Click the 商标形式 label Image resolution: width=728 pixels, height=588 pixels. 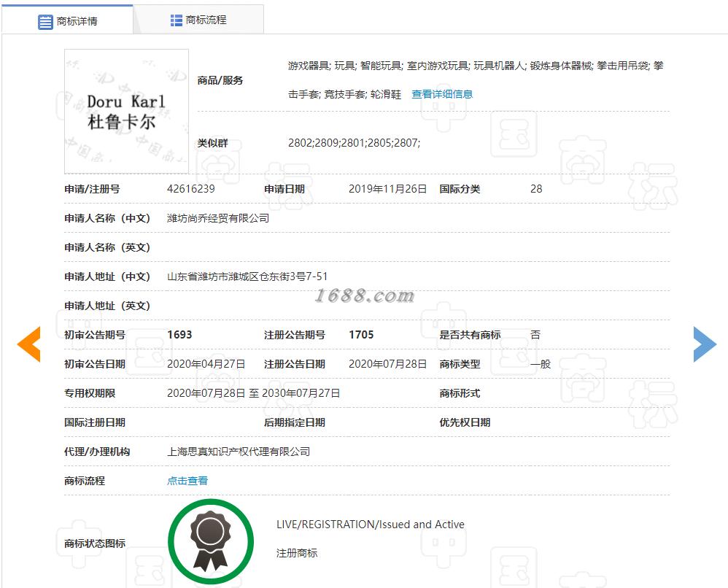click(x=460, y=393)
